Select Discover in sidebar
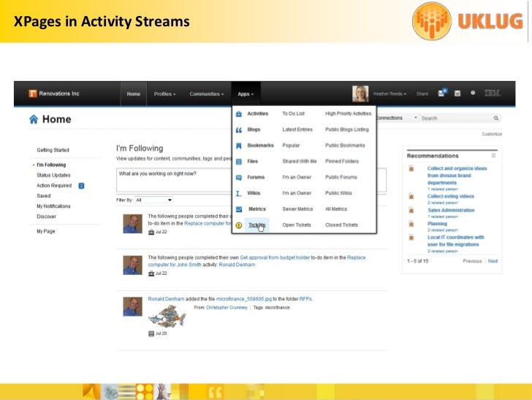This screenshot has height=400, width=532. (46, 216)
